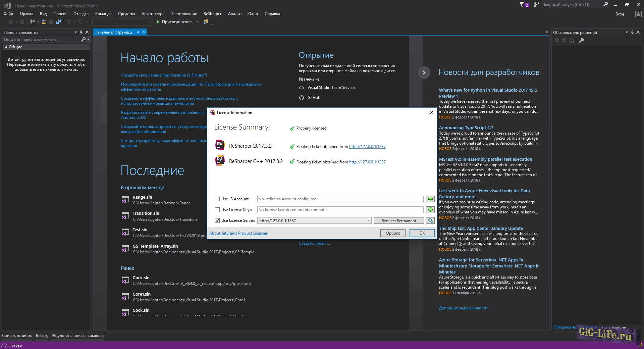Click the notifications flag icon
The height and width of the screenshot is (349, 644).
(522, 5)
